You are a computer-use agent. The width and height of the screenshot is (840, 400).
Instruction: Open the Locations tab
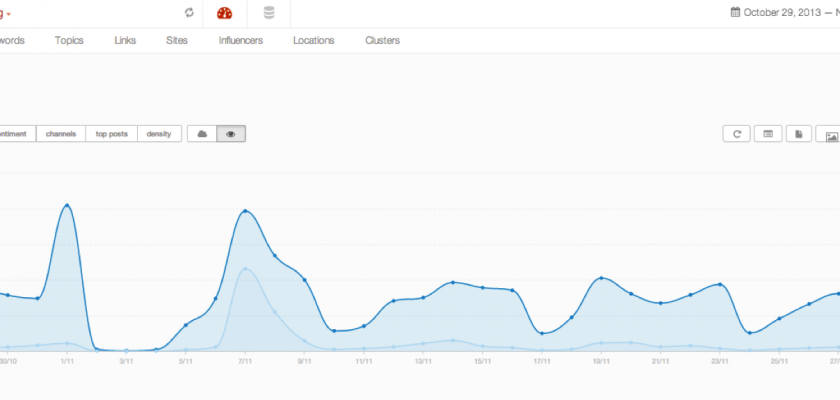pos(314,41)
